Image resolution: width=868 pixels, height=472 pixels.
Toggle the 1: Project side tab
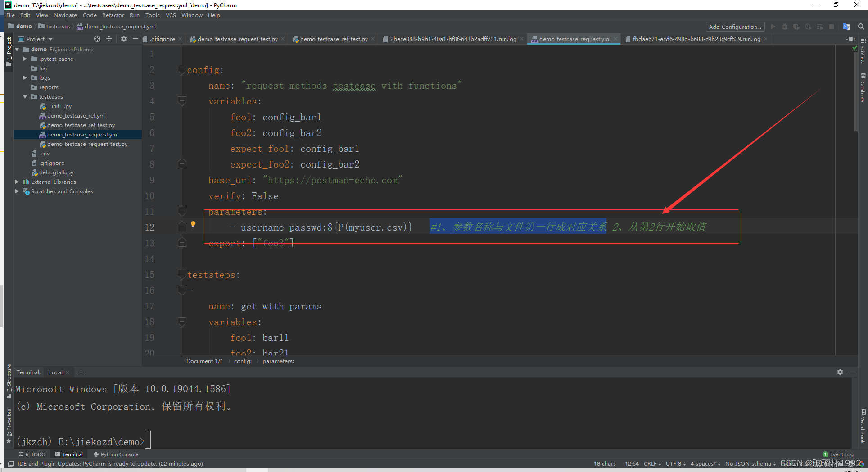coord(9,52)
